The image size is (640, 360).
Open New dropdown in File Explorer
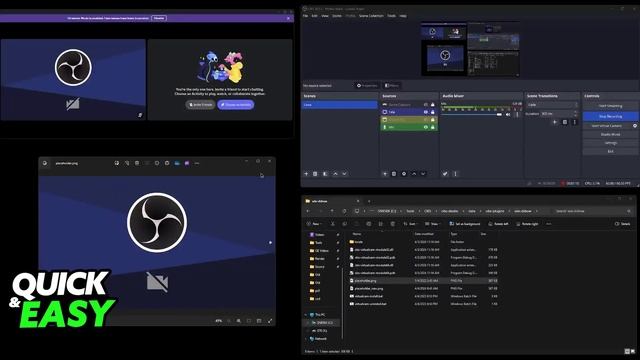(x=314, y=224)
